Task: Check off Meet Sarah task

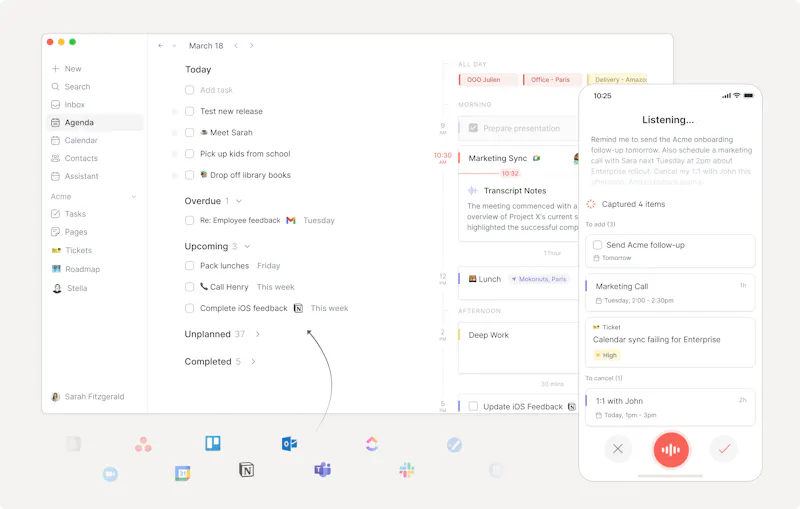Action: 189,133
